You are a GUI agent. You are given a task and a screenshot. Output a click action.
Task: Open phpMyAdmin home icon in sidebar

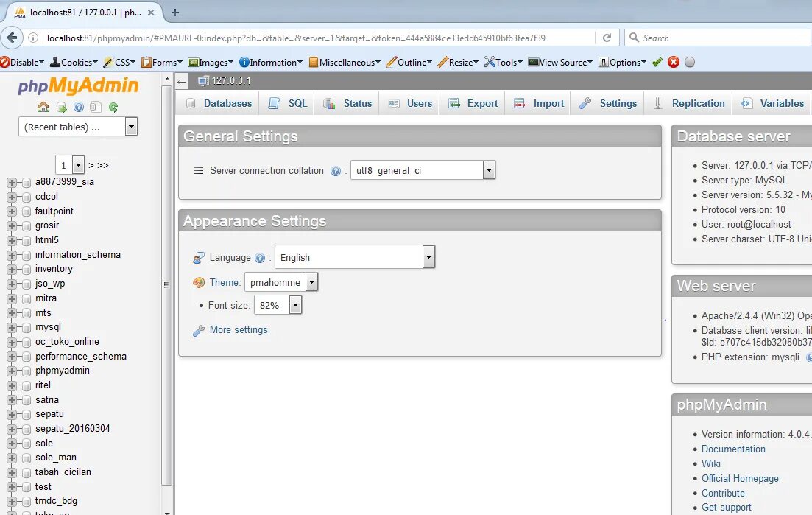pyautogui.click(x=43, y=108)
